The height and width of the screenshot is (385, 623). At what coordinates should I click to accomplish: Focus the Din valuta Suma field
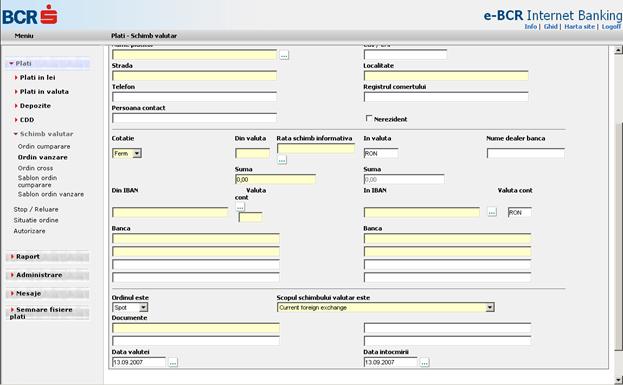coord(275,179)
